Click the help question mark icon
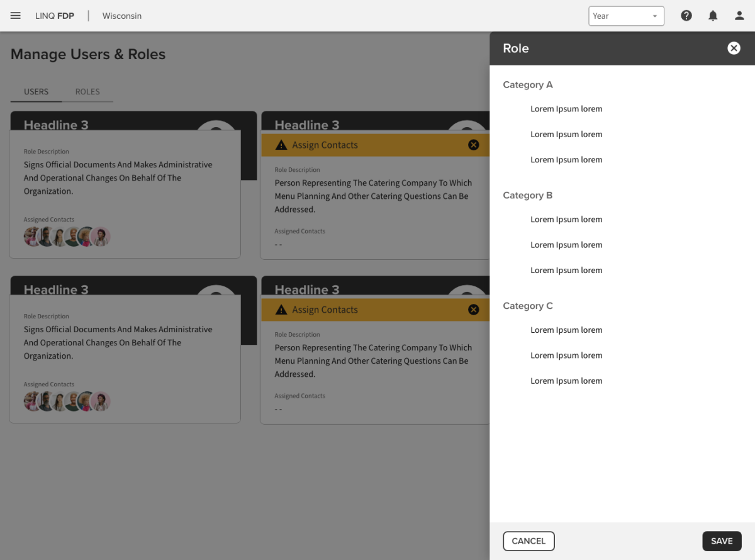Viewport: 755px width, 560px height. (x=686, y=16)
